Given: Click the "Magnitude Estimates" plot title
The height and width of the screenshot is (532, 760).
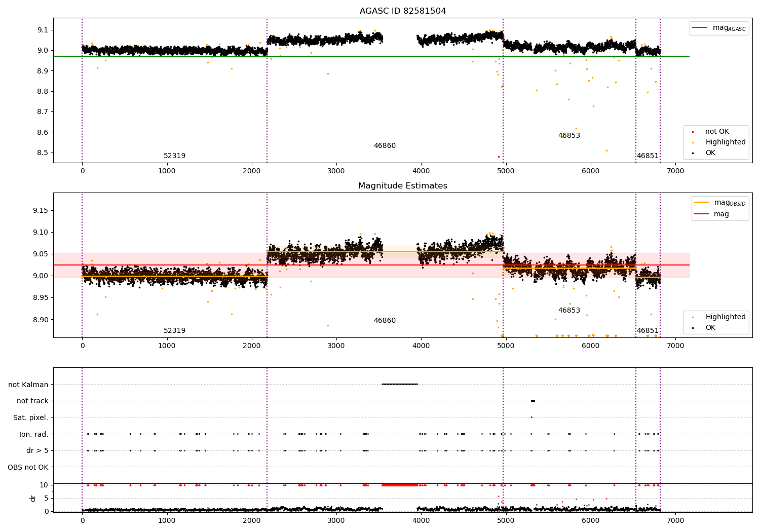Looking at the screenshot, I should click(x=403, y=186).
